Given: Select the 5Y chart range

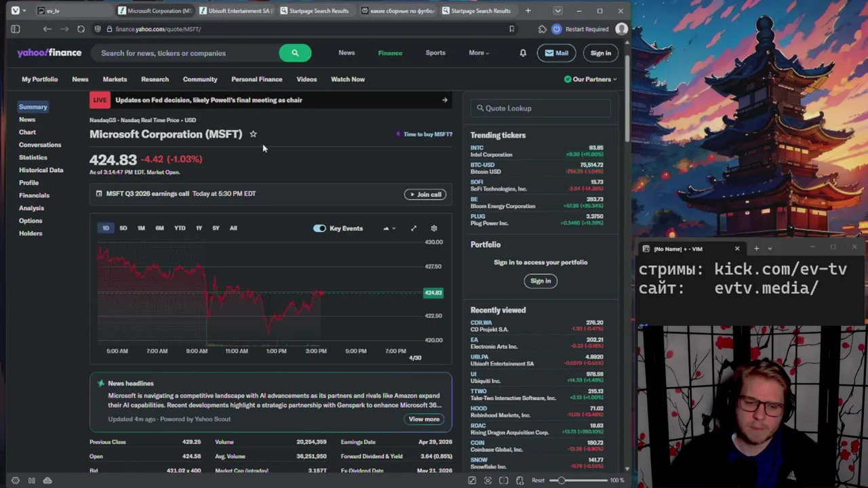Looking at the screenshot, I should (x=216, y=228).
